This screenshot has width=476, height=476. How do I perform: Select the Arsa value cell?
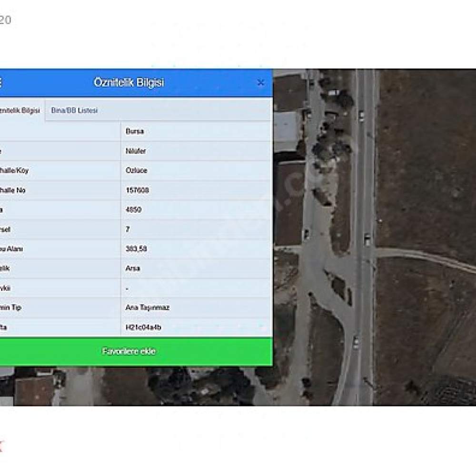pyautogui.click(x=196, y=268)
